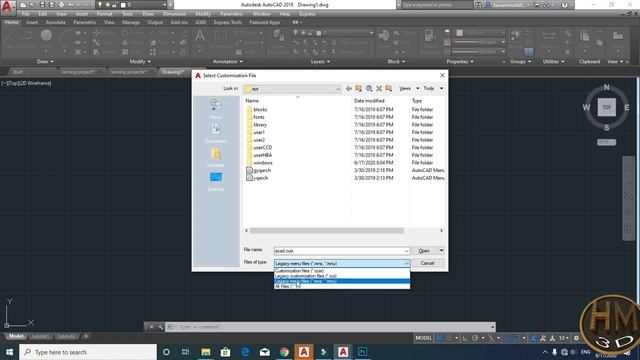Go back to previous folder in dialog
The image size is (640, 360).
click(x=349, y=89)
